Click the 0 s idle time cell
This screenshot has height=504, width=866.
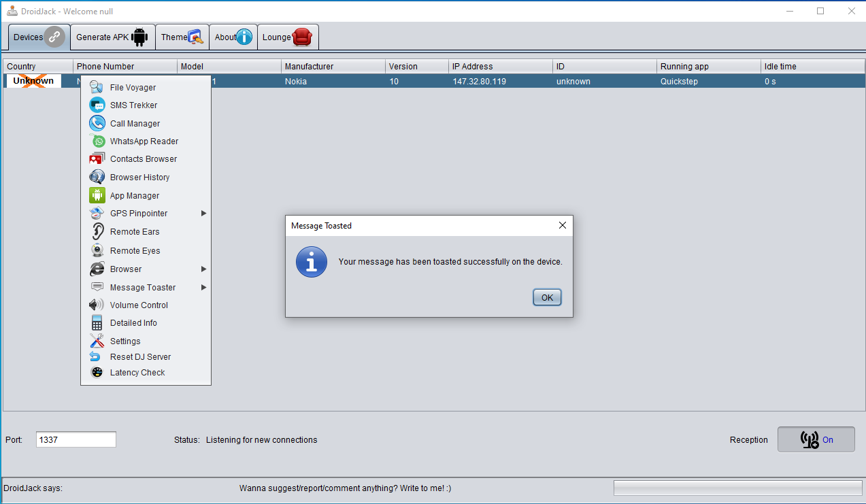(813, 81)
